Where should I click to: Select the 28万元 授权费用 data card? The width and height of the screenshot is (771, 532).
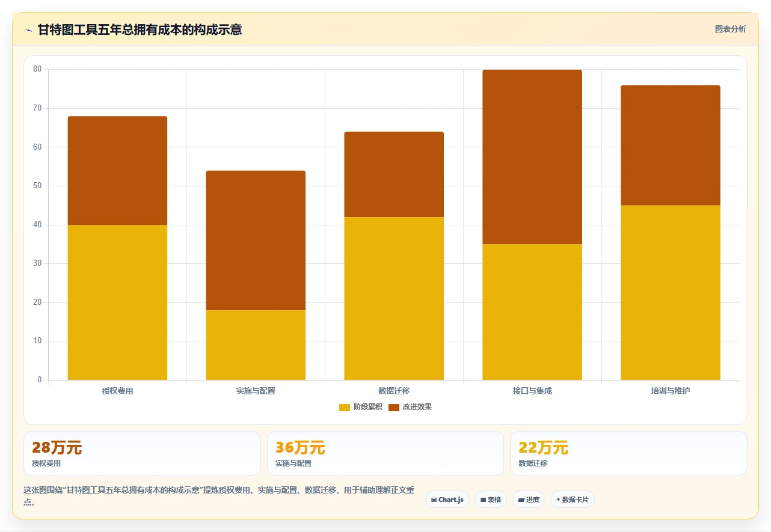[x=142, y=453]
